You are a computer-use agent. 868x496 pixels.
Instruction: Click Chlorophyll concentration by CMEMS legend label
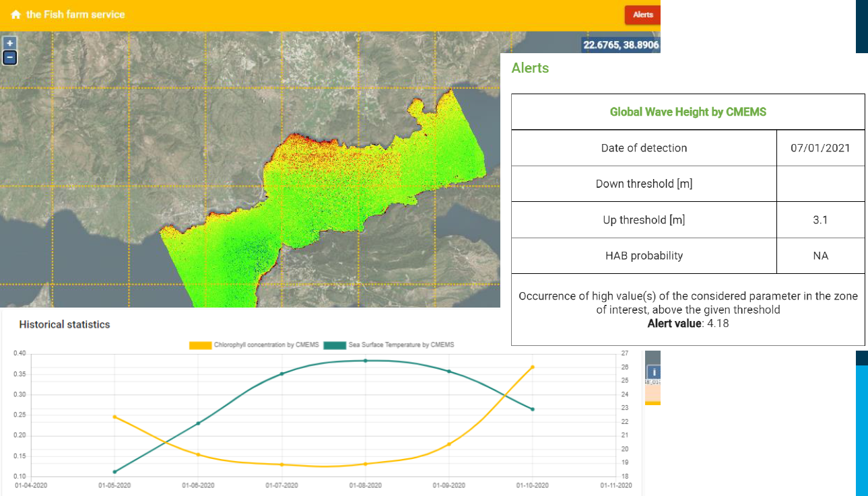coord(265,345)
